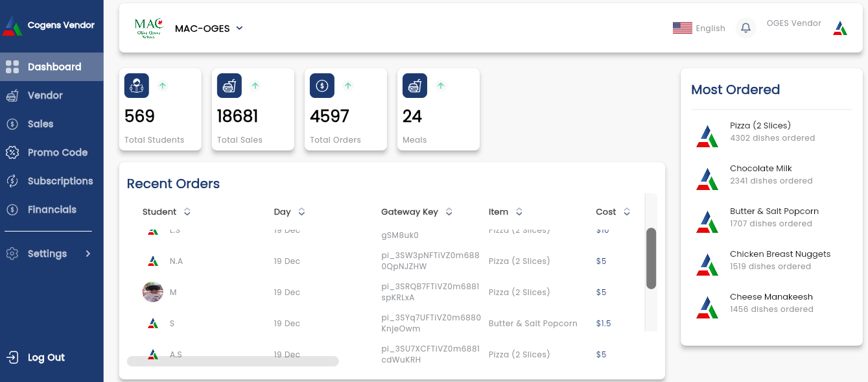
Task: Go to the Promo Code page
Action: click(57, 152)
